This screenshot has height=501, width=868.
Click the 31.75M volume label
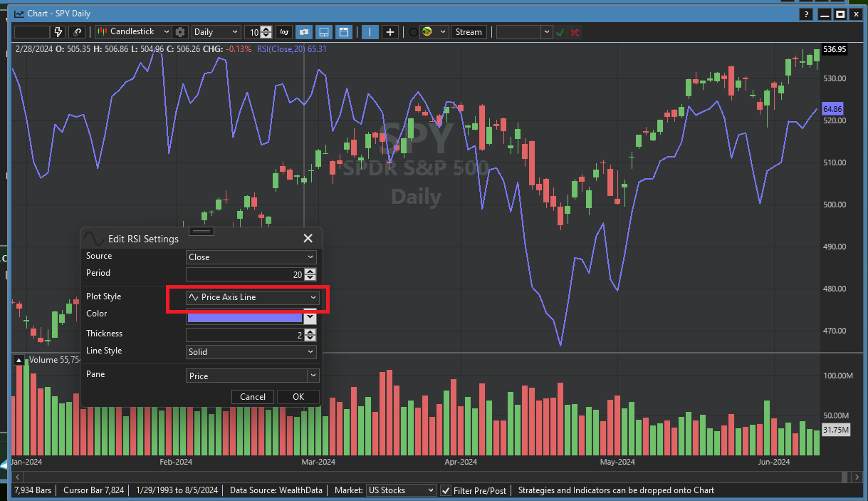click(835, 430)
